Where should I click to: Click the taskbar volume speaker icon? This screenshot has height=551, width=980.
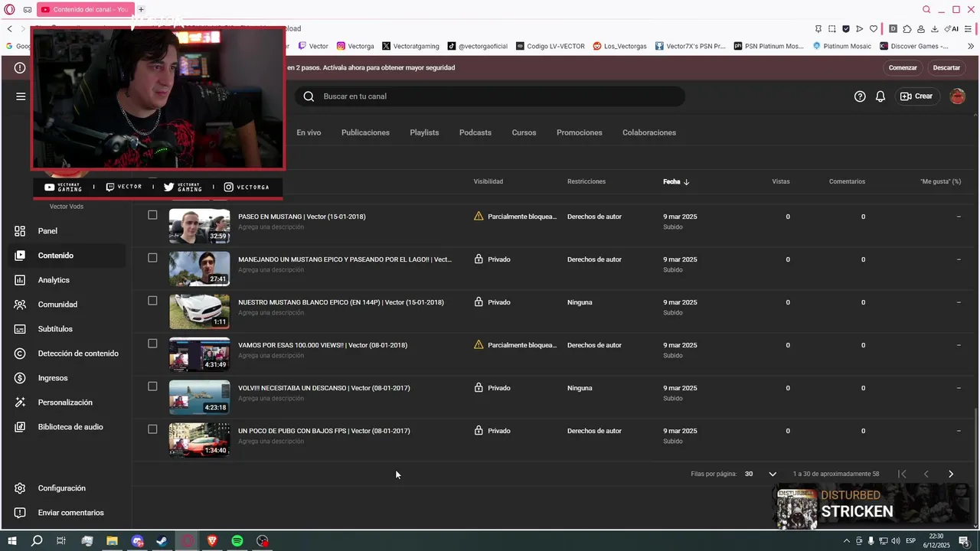pos(895,541)
